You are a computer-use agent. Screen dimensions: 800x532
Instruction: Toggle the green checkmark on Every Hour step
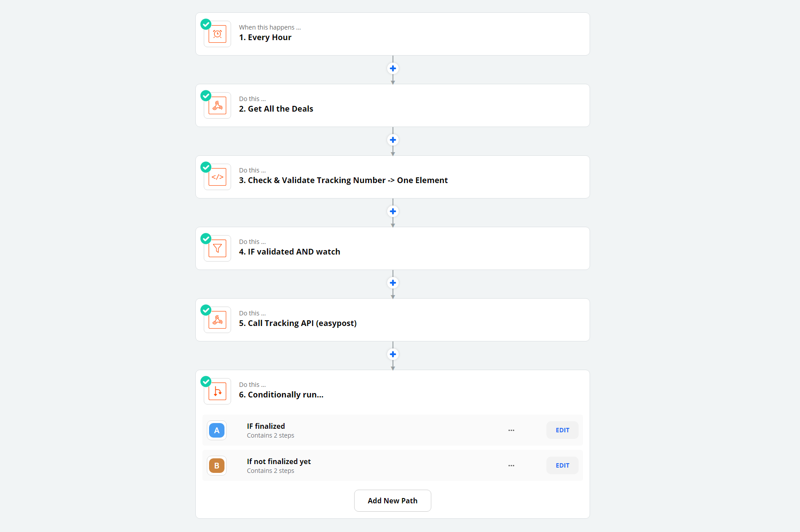click(x=206, y=24)
